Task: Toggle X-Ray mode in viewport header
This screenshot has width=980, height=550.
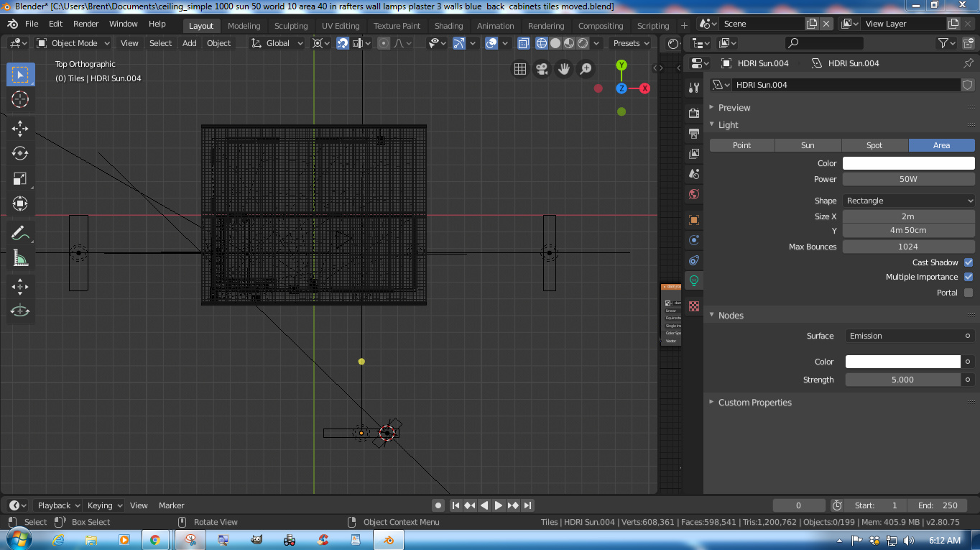Action: tap(524, 43)
